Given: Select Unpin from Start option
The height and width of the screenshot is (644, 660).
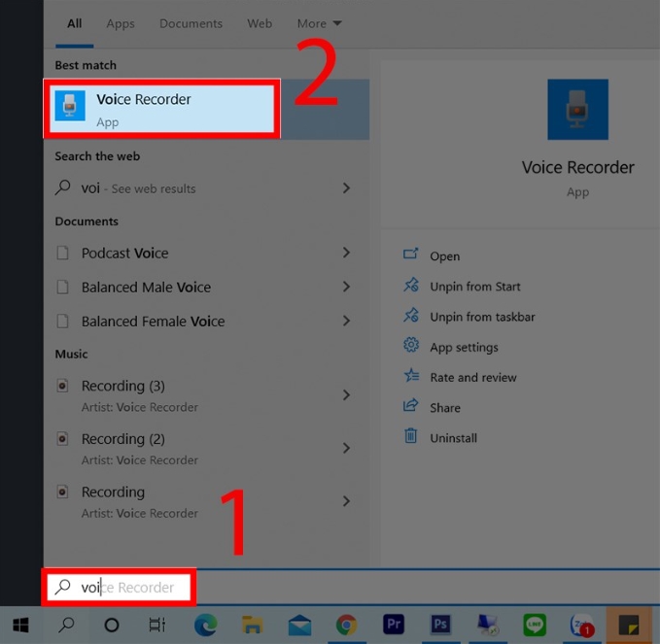Looking at the screenshot, I should pyautogui.click(x=474, y=287).
